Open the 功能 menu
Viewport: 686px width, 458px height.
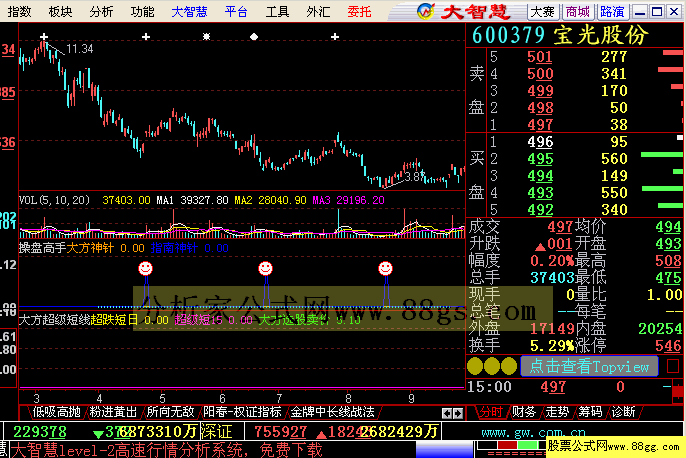point(142,11)
